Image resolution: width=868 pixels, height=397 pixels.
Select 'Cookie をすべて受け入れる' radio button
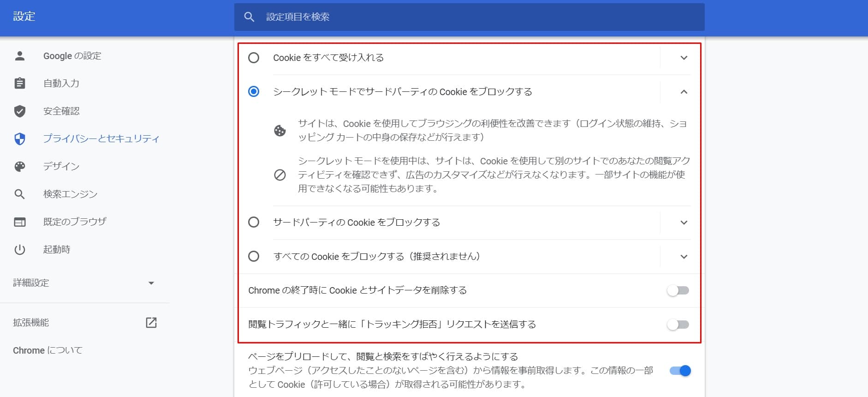(254, 58)
